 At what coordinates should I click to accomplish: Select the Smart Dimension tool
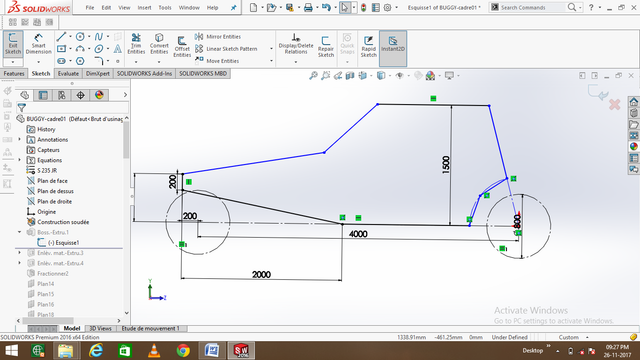click(x=38, y=44)
